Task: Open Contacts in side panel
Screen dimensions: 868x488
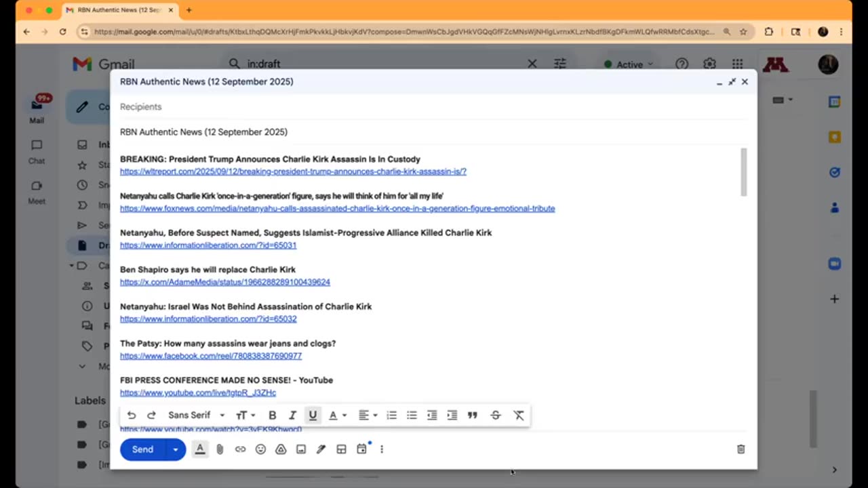Action: click(x=835, y=207)
